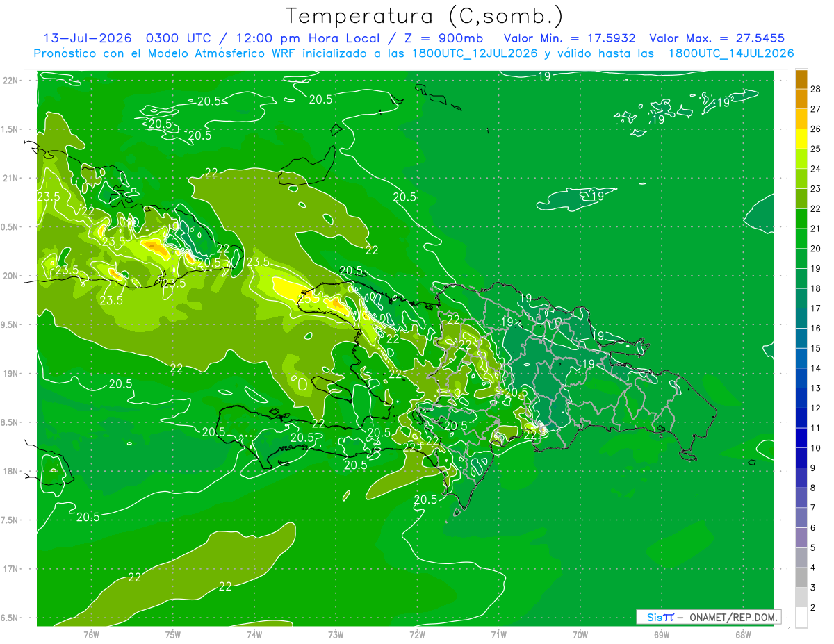Click the title "Temperatura (C,somb.)"
Image resolution: width=834 pixels, height=644 pixels.
click(x=424, y=17)
